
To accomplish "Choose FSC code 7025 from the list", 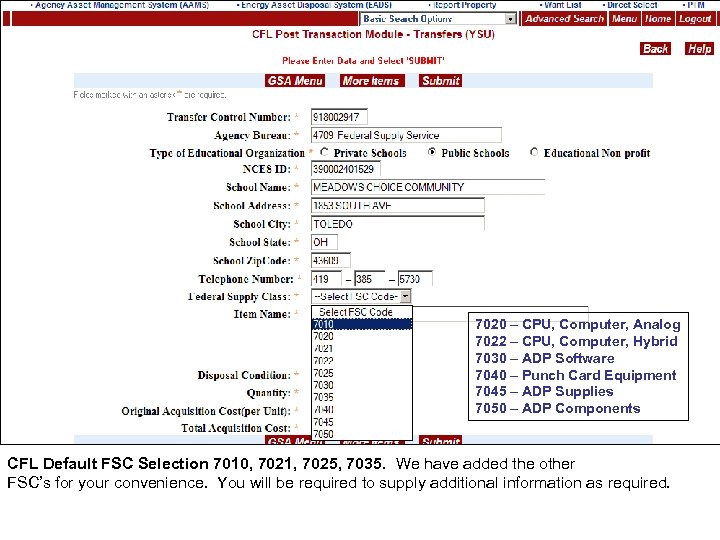I will (x=362, y=373).
